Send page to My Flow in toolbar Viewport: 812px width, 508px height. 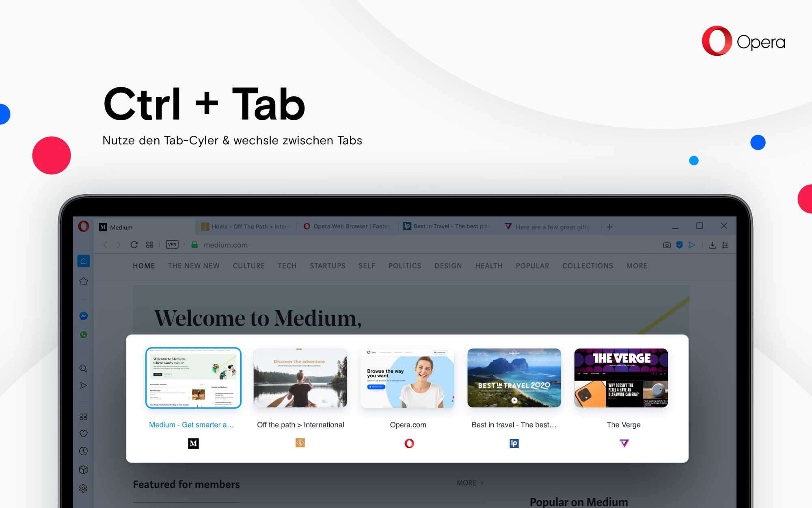692,245
